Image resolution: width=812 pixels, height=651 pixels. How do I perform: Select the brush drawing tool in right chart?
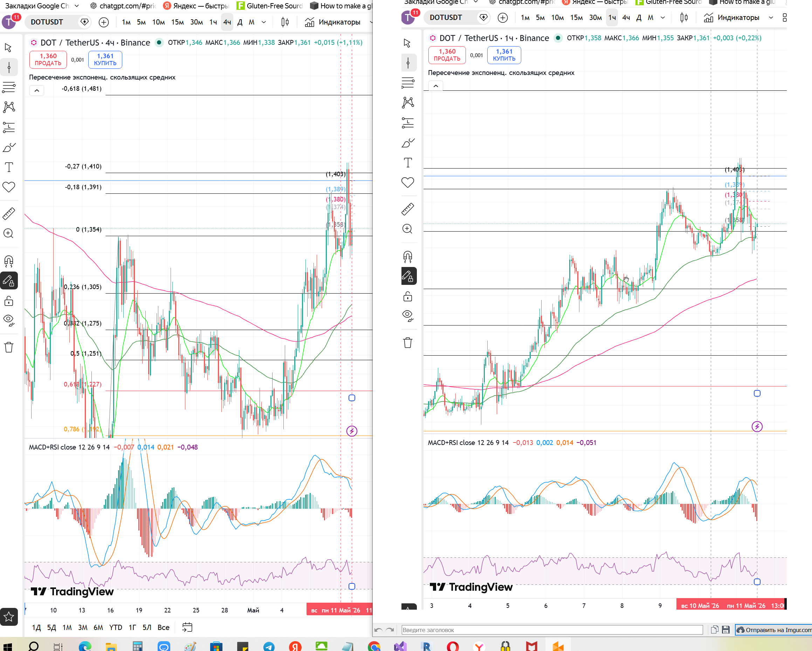(x=408, y=142)
